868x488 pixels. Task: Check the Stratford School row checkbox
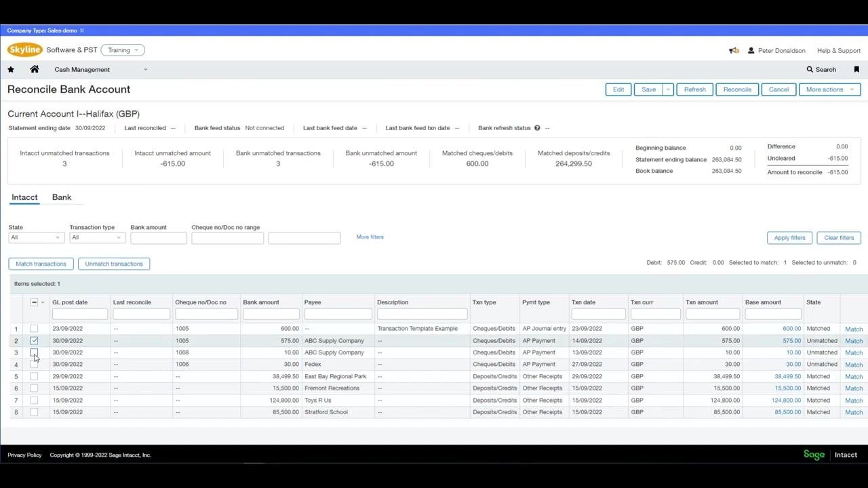[34, 412]
